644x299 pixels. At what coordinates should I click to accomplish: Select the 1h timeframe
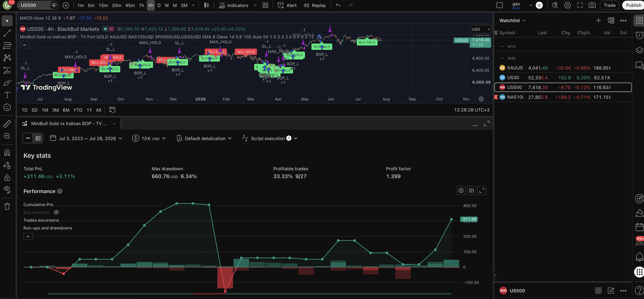[141, 5]
